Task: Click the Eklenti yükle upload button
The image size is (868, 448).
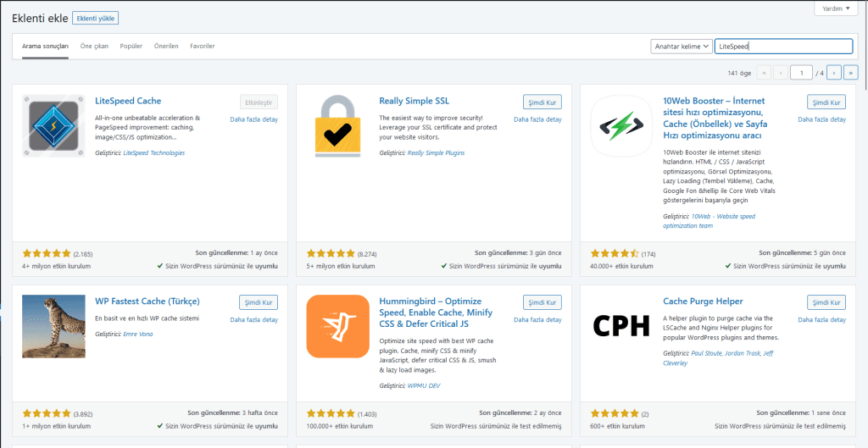Action: [x=95, y=19]
